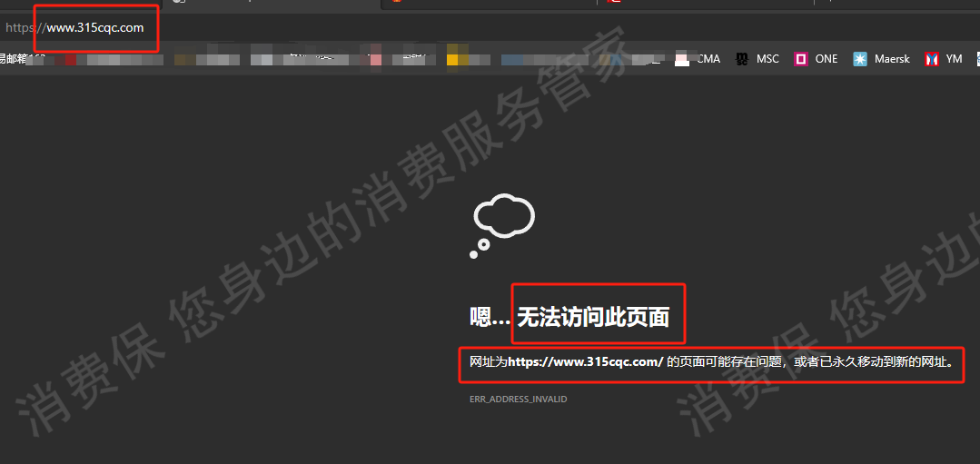Click the ERR_ADDRESS_INVALID error code text

point(518,399)
